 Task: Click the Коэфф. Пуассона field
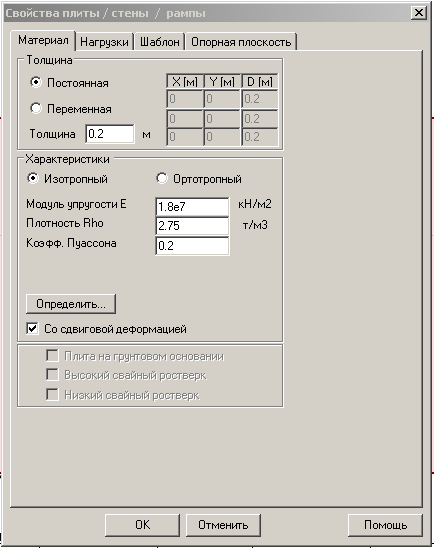[x=192, y=246]
